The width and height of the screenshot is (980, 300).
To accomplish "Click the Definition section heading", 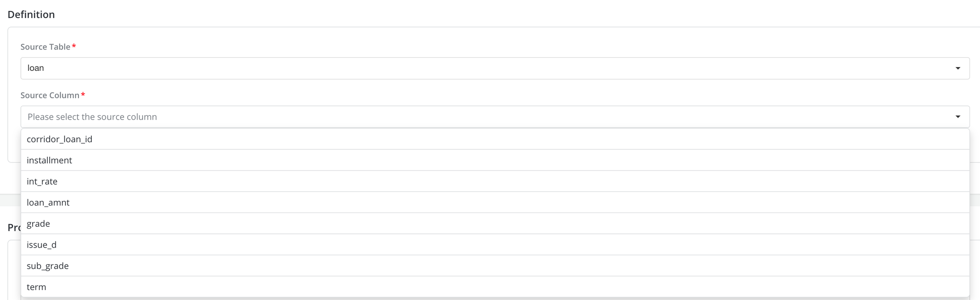I will pos(31,15).
